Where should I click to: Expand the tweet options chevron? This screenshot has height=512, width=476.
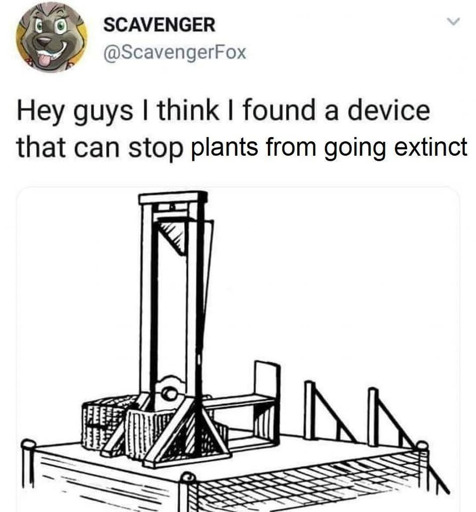[x=453, y=22]
